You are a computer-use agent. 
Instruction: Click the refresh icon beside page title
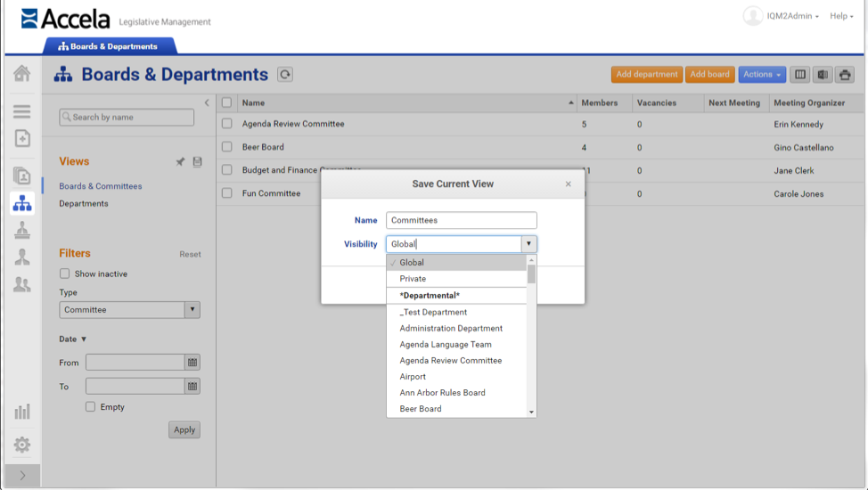pos(285,74)
